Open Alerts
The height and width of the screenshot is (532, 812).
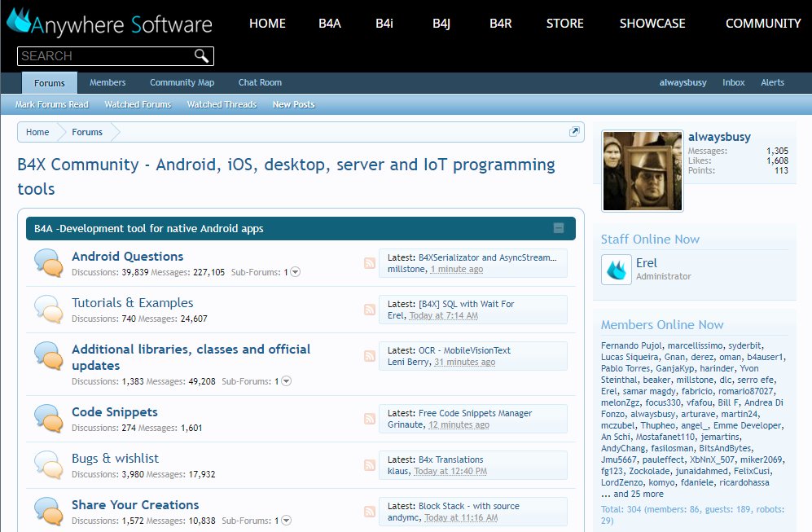pos(772,82)
